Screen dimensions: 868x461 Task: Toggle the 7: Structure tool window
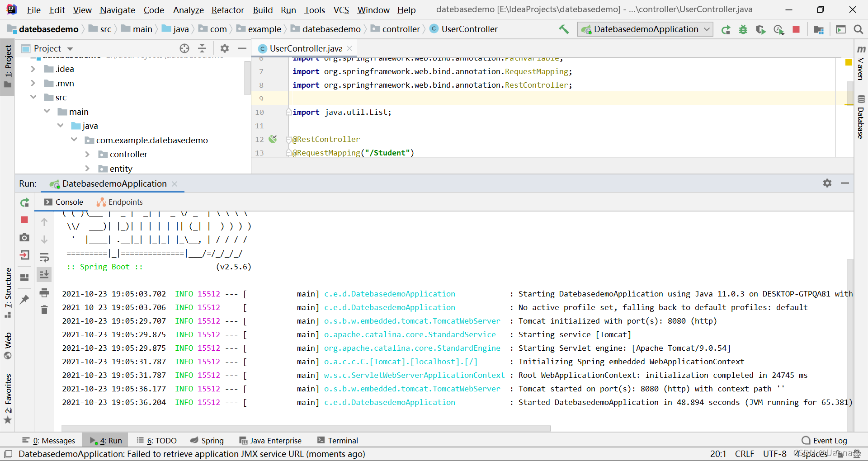click(x=8, y=293)
